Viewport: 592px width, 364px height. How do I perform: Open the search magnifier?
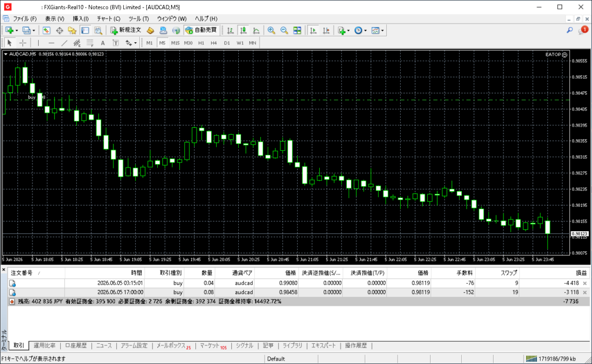point(569,30)
